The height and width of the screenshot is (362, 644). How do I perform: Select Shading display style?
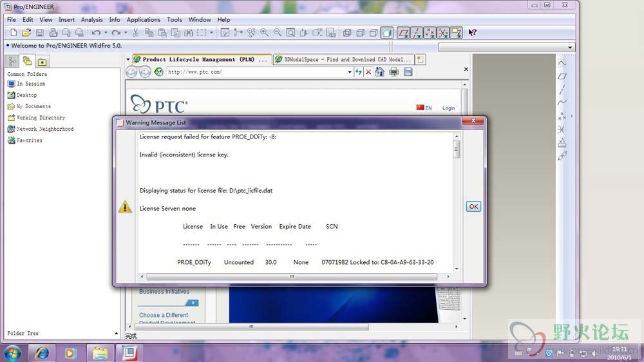[387, 32]
